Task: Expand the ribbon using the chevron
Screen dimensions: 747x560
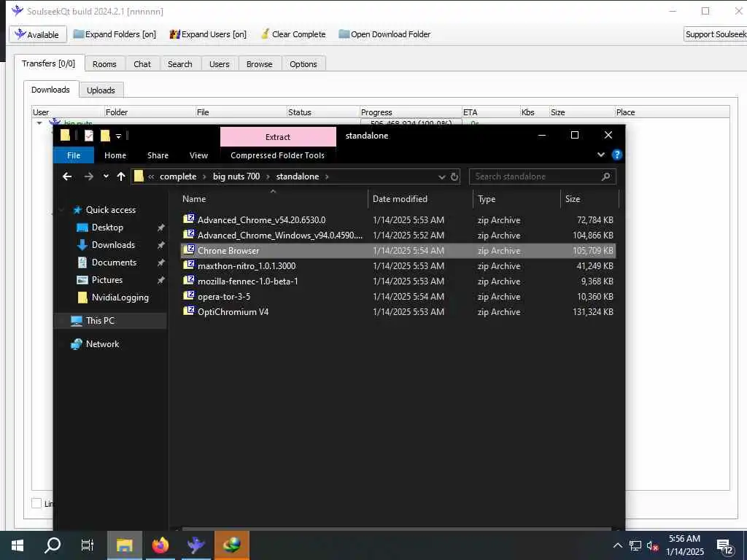Action: [x=601, y=155]
